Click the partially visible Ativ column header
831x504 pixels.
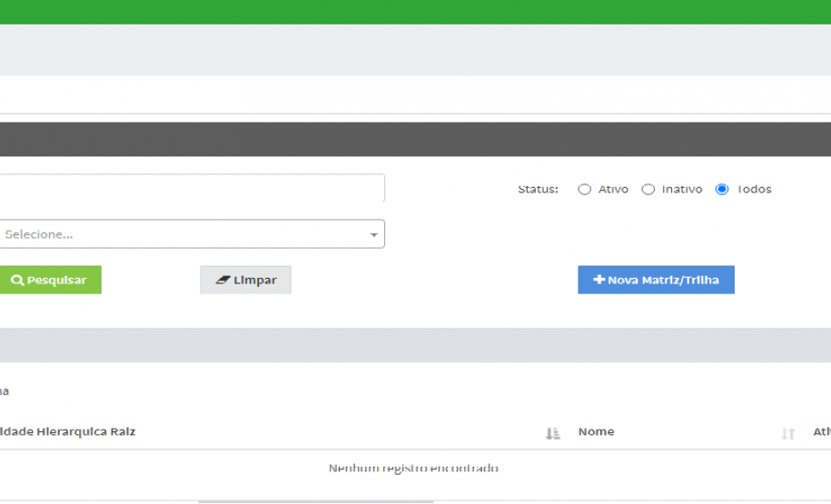click(821, 432)
